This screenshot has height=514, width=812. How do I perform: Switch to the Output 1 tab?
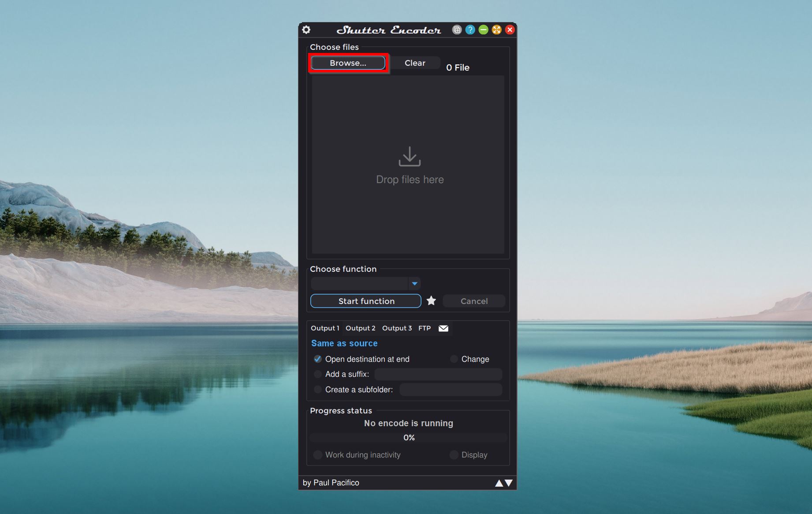325,328
